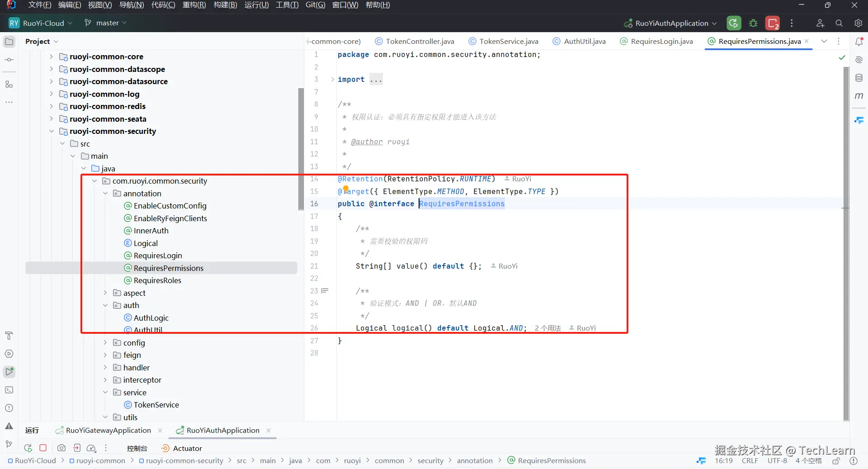Rerun RuoYiAuthApplication from main toolbar

point(734,23)
